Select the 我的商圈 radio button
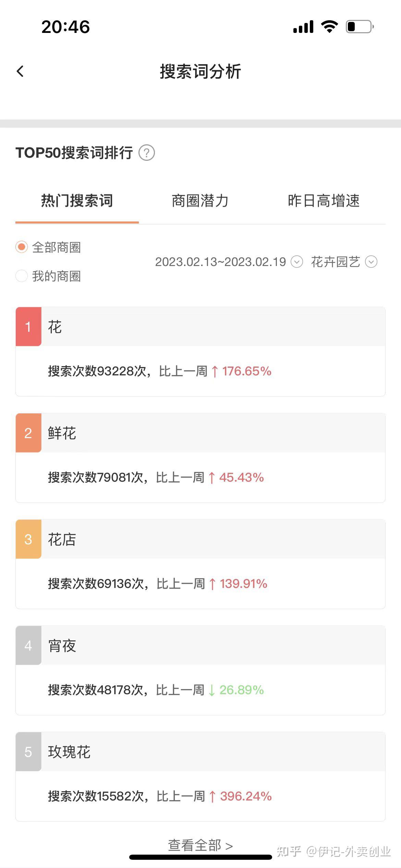The height and width of the screenshot is (868, 401). [x=22, y=276]
